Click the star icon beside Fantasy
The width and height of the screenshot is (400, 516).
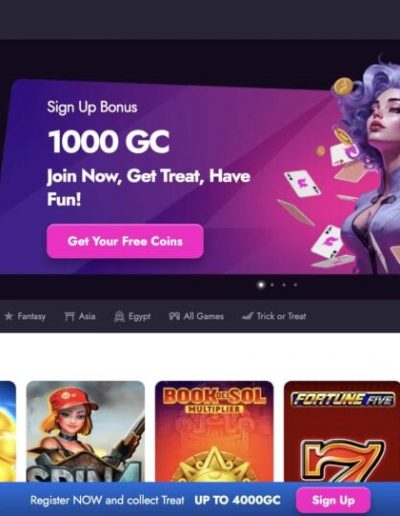point(9,316)
